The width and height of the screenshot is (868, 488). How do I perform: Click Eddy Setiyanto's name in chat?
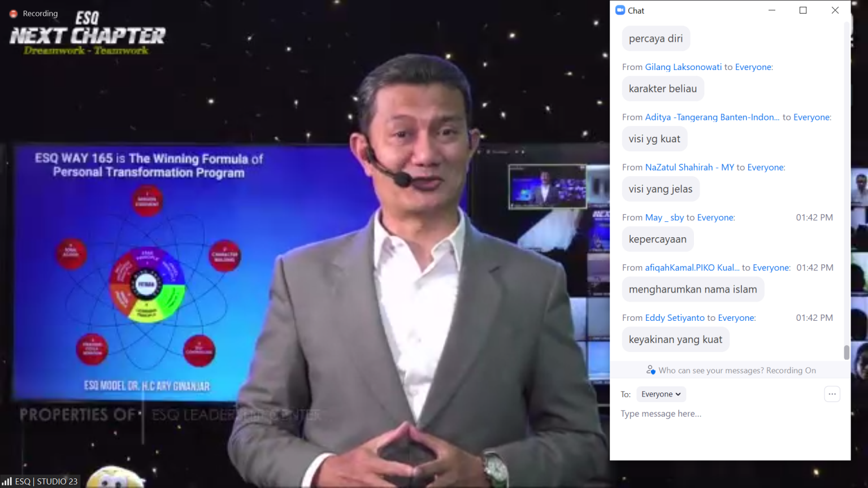(x=675, y=318)
